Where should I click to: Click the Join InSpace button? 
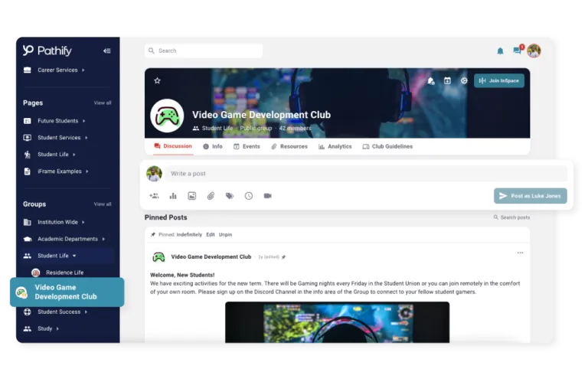pyautogui.click(x=499, y=80)
